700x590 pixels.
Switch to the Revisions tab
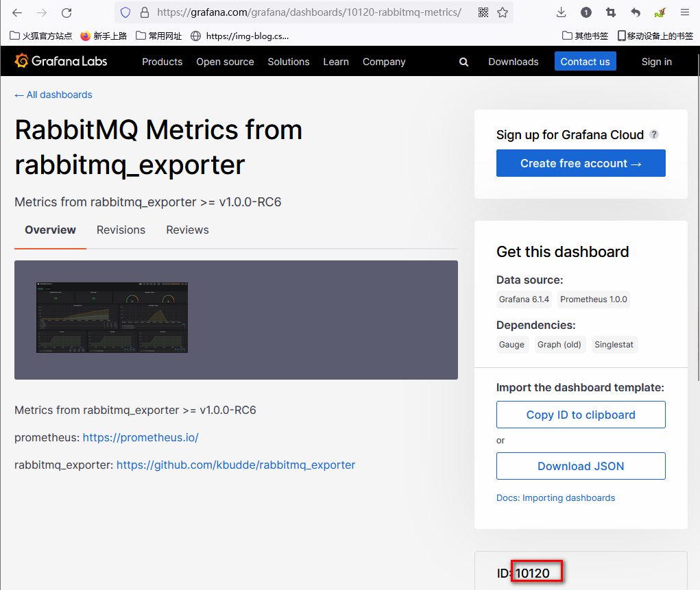(121, 230)
